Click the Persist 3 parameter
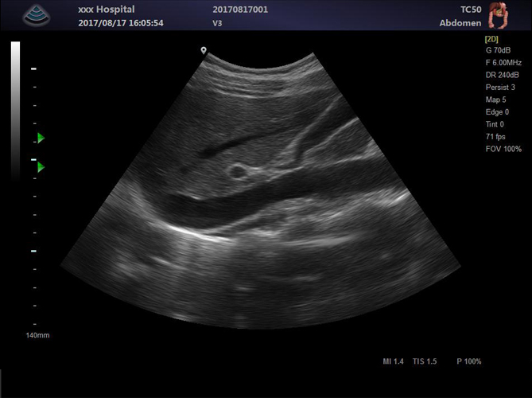 click(x=500, y=88)
